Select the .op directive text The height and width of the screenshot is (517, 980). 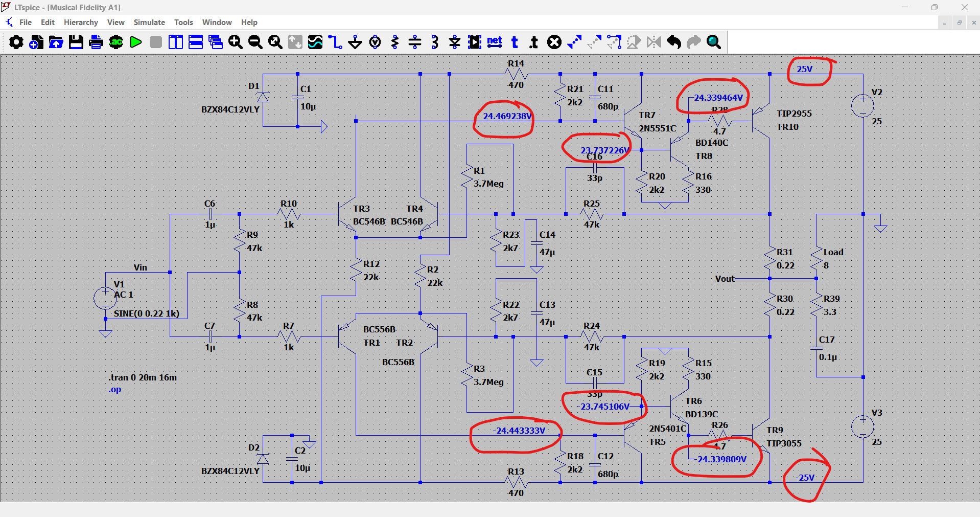coord(115,390)
